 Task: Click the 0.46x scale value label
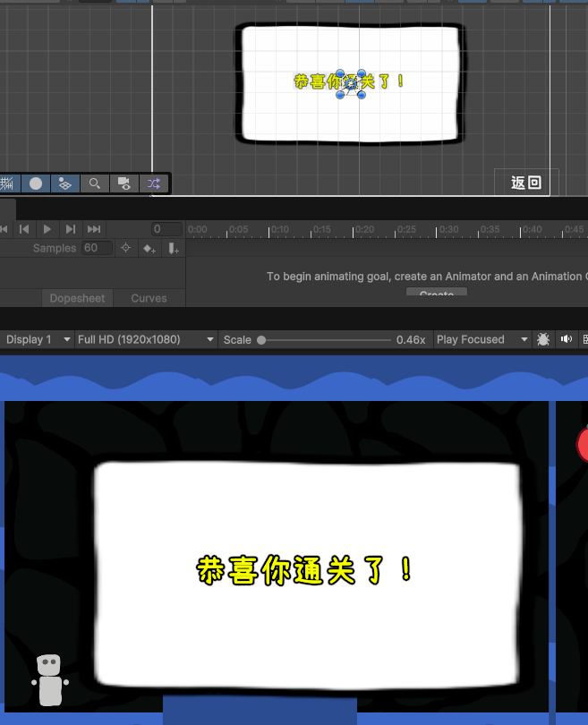tap(411, 340)
